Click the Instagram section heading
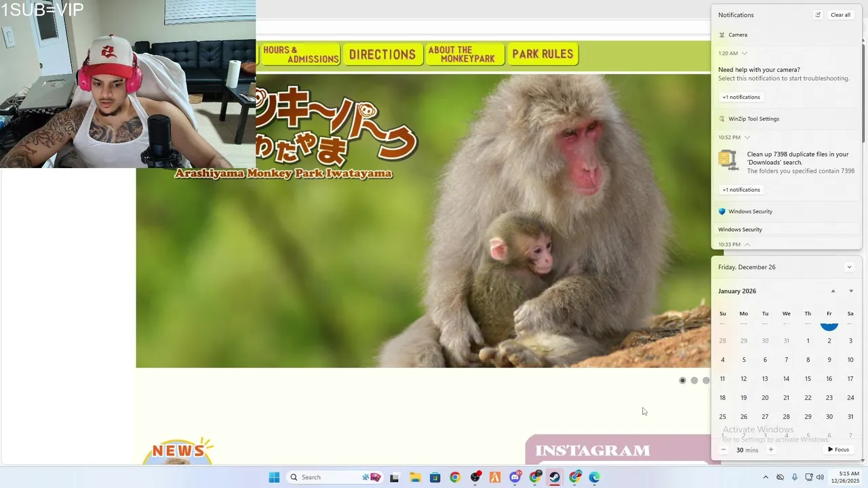Image resolution: width=868 pixels, height=488 pixels. pyautogui.click(x=593, y=451)
